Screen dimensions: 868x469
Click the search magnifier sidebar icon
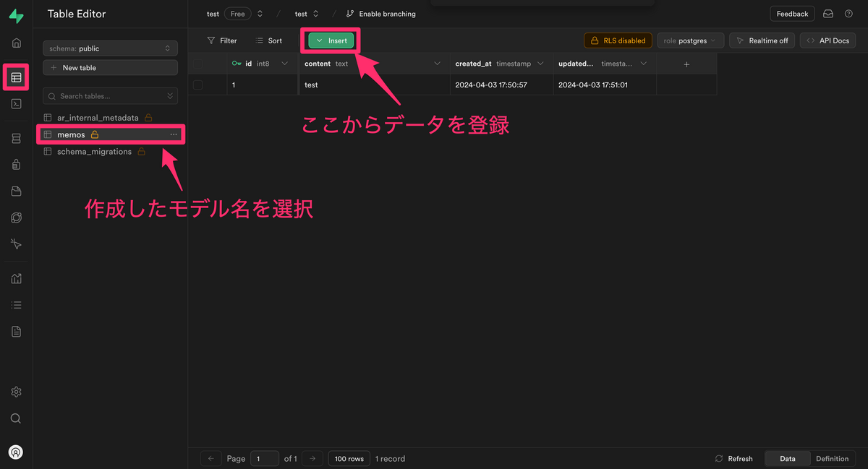point(16,418)
